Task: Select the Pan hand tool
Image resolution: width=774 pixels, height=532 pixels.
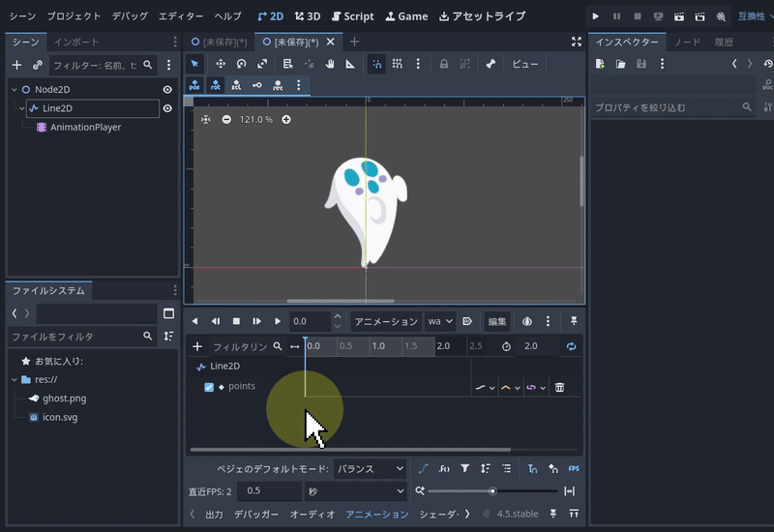Action: [330, 64]
